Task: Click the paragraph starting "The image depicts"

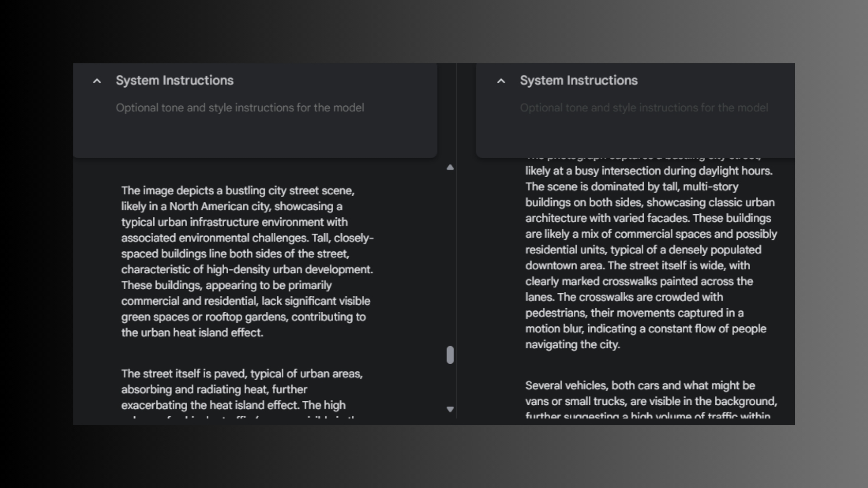Action: pyautogui.click(x=247, y=261)
